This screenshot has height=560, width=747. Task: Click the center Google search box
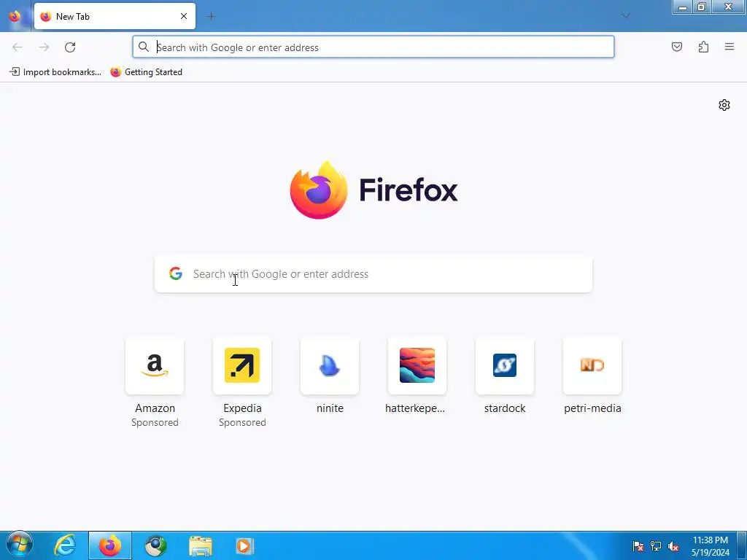pyautogui.click(x=373, y=274)
